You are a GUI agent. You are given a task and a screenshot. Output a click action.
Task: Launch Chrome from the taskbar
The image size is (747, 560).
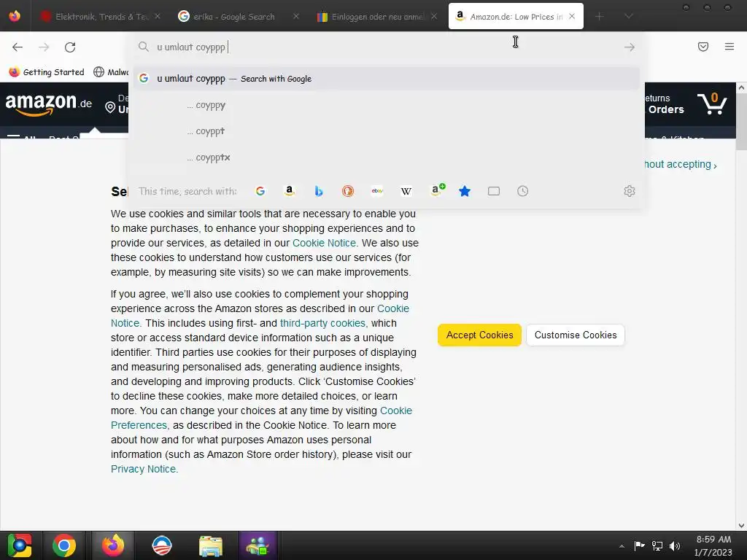(x=64, y=545)
